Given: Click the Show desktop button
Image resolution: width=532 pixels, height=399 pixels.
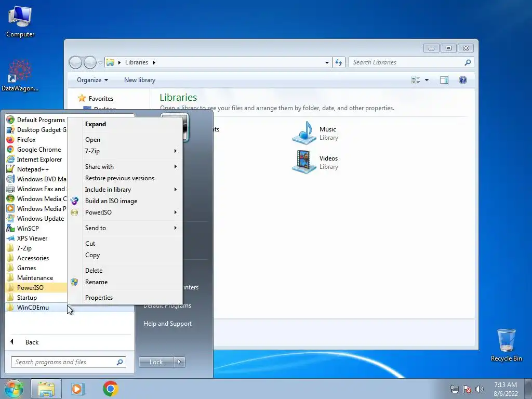Looking at the screenshot, I should click(528, 389).
